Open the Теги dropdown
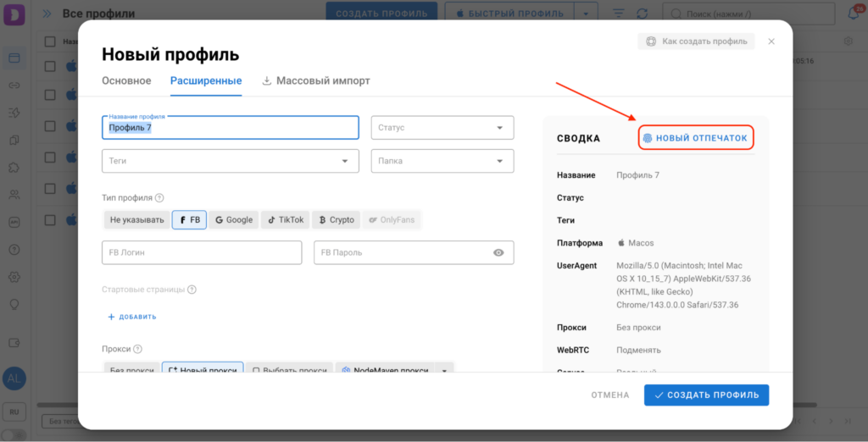 (230, 161)
